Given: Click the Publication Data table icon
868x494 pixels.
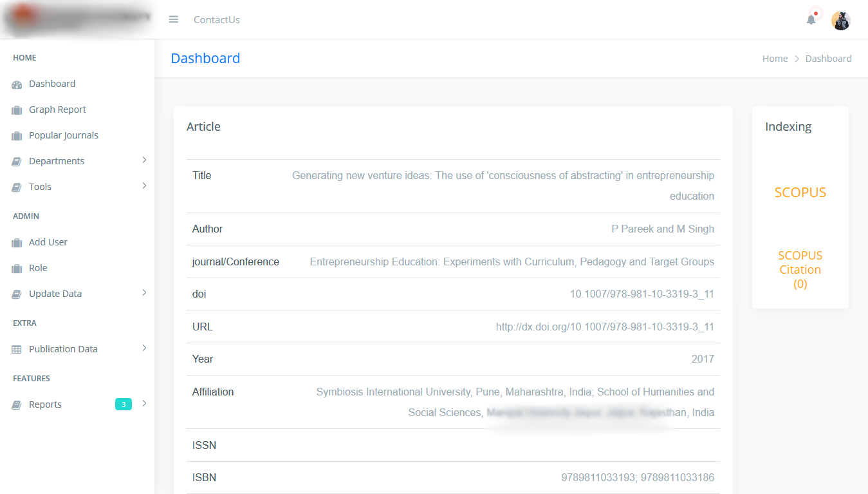Looking at the screenshot, I should click(17, 350).
